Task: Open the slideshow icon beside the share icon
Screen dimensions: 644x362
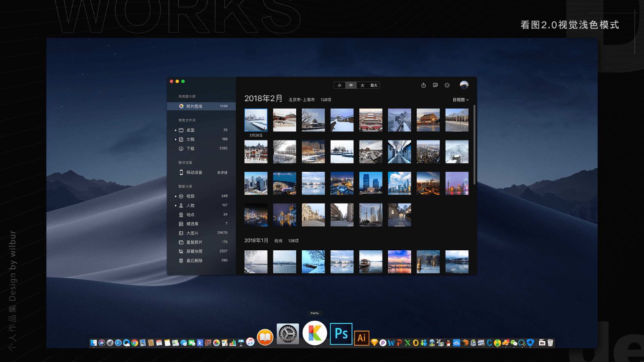Action: pos(435,85)
